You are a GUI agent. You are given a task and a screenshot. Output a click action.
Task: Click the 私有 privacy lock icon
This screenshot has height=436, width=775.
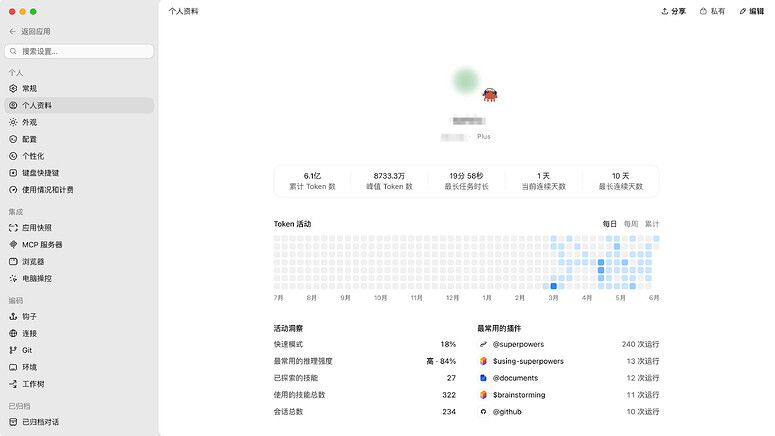tap(703, 11)
